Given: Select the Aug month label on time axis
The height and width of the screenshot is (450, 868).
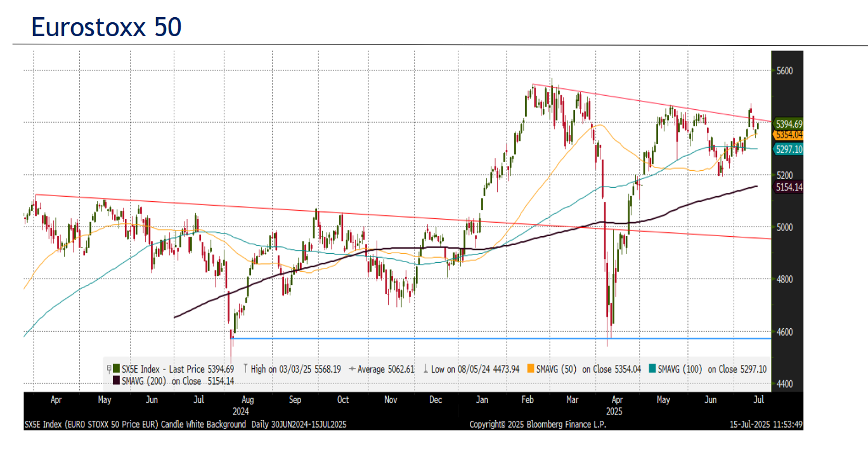Looking at the screenshot, I should tap(248, 400).
